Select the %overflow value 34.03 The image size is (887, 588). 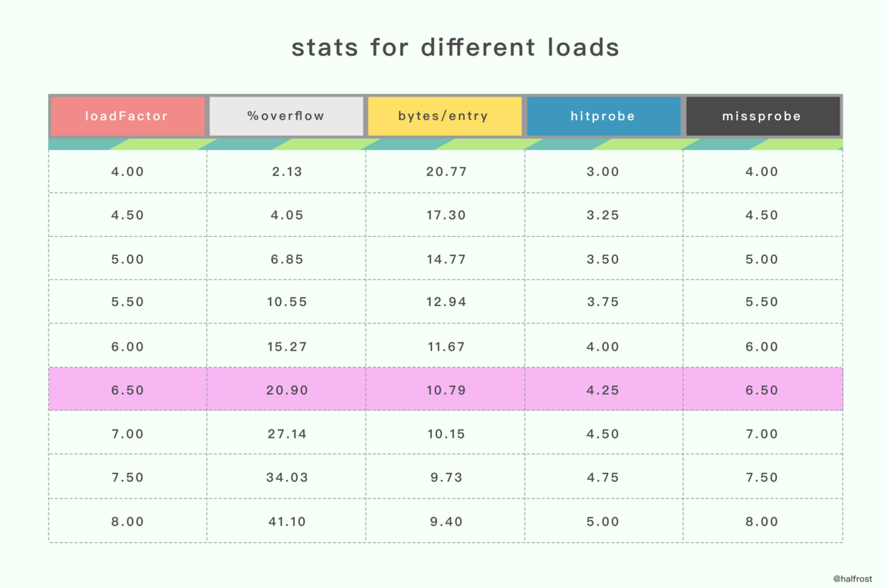[287, 477]
